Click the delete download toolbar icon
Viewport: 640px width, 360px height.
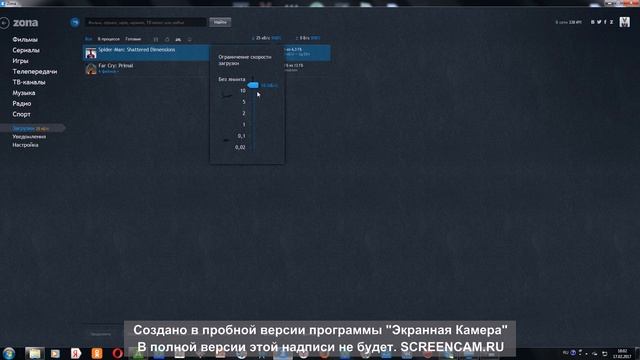[x=189, y=39]
